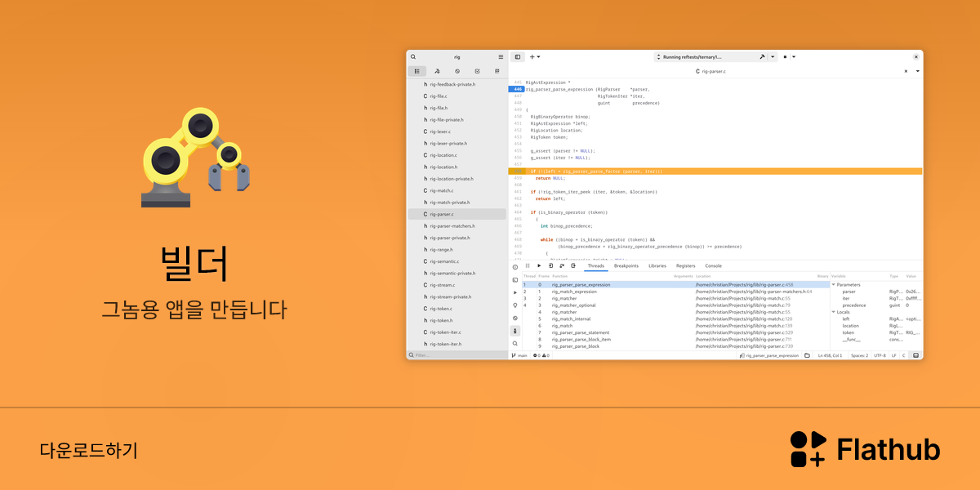The image size is (980, 490).
Task: Click the debugger step-out icon
Action: coord(573,265)
